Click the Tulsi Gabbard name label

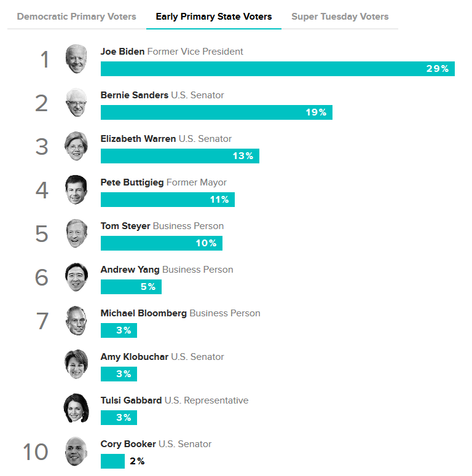coord(131,400)
